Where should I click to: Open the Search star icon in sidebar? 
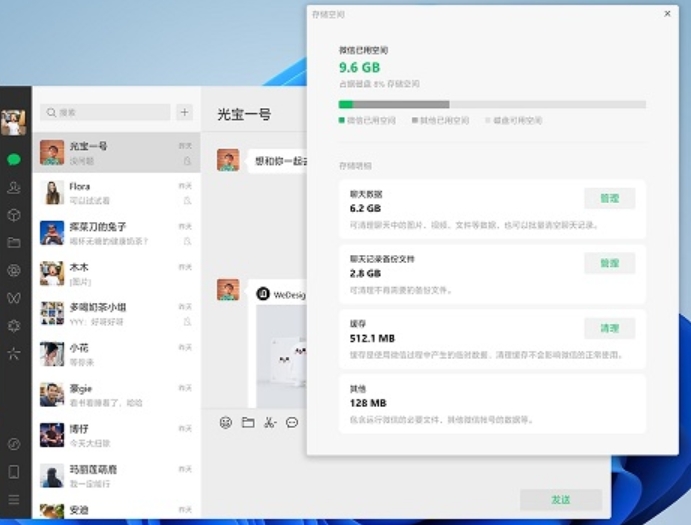[x=14, y=353]
